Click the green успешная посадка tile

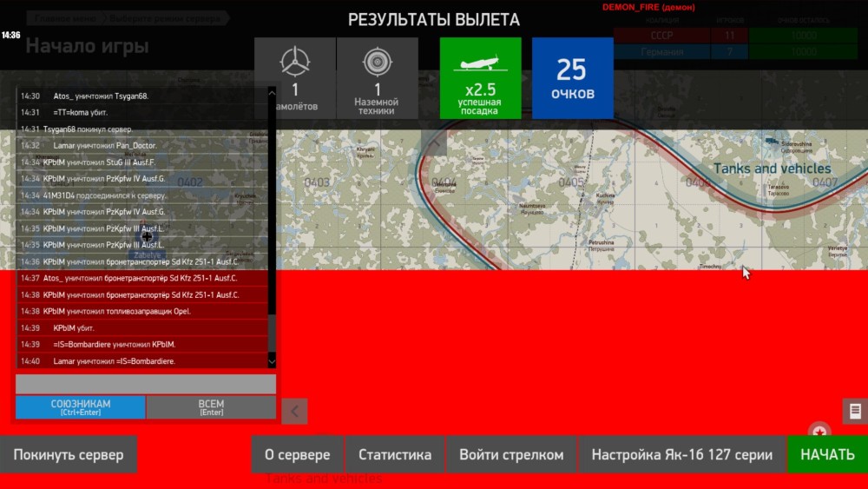click(x=481, y=78)
